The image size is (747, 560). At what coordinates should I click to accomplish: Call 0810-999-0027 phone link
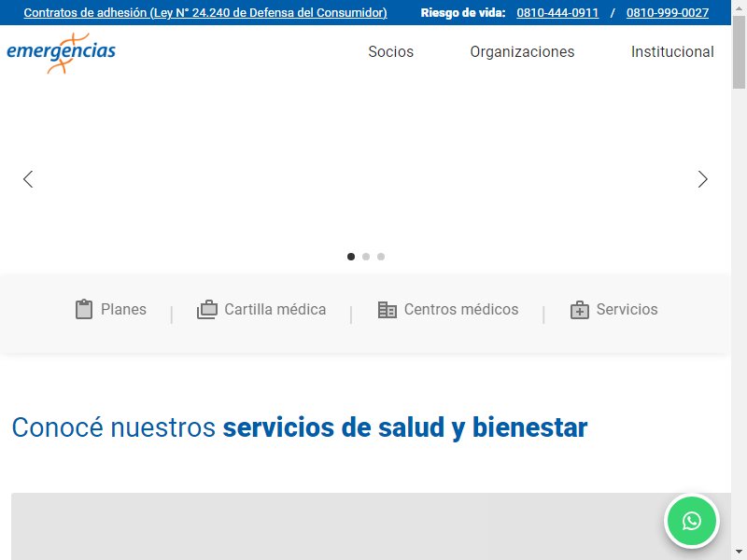[x=668, y=13]
